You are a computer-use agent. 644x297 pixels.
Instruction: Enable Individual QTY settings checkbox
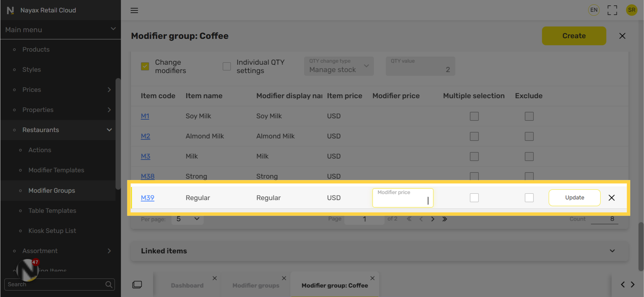(x=227, y=66)
